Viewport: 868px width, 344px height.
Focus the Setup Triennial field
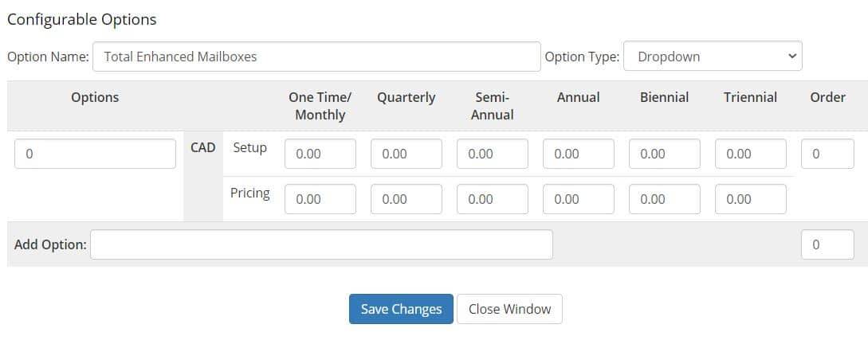(x=751, y=154)
